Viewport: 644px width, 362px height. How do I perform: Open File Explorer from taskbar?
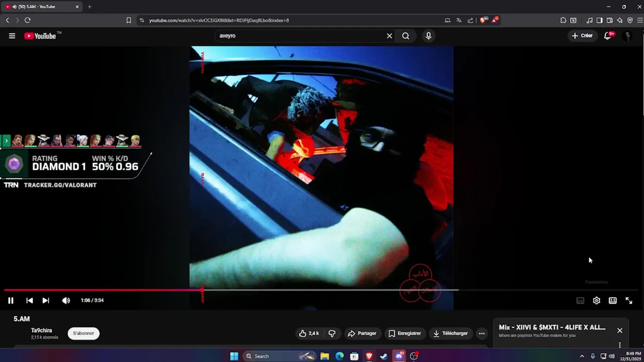(325, 356)
